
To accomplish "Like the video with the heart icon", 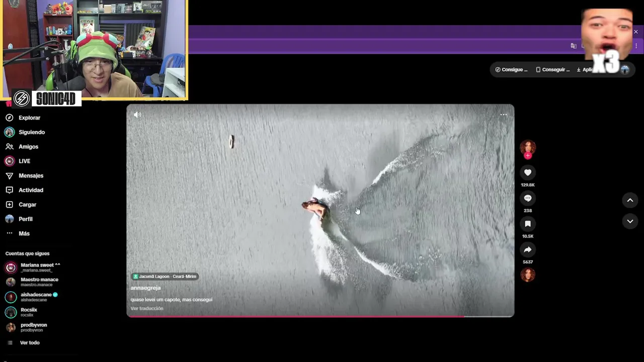I will (x=528, y=172).
